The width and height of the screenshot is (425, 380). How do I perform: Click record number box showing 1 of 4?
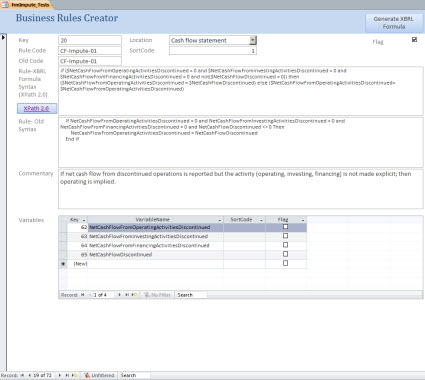coord(104,295)
